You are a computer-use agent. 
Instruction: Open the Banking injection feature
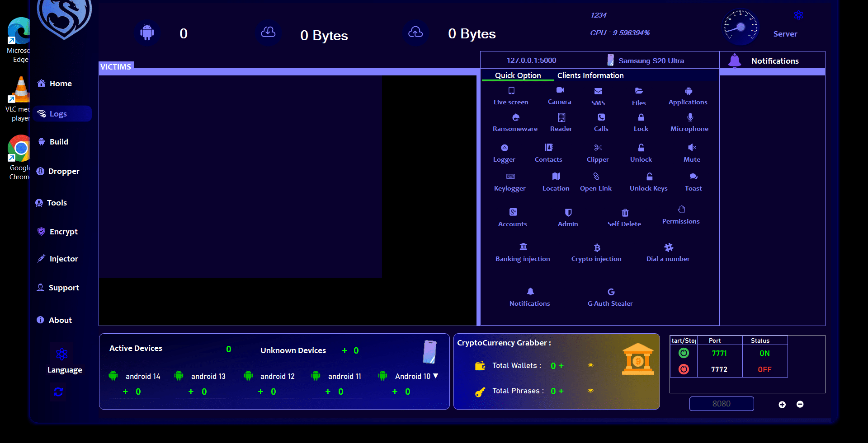point(523,252)
